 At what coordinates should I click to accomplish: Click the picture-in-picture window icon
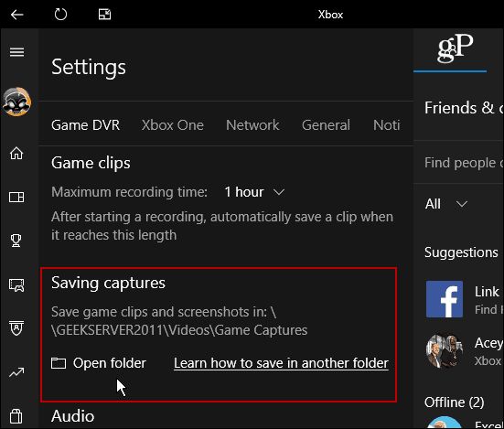tap(104, 15)
